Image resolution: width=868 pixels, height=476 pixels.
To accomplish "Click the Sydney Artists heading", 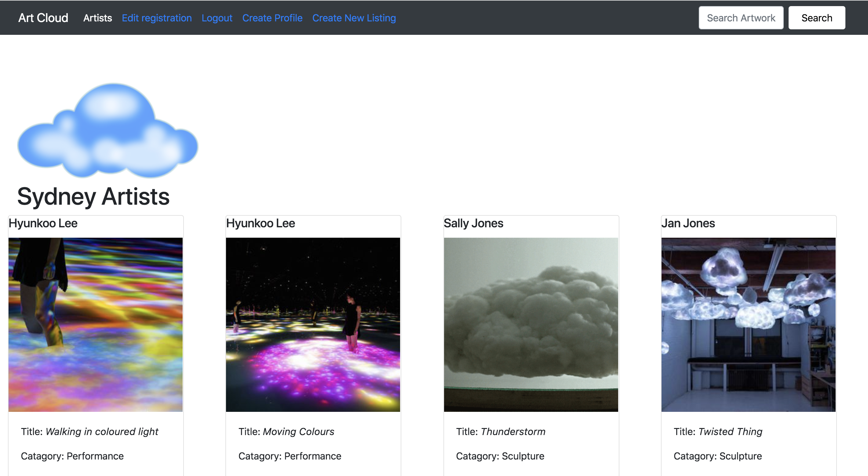I will [x=93, y=196].
